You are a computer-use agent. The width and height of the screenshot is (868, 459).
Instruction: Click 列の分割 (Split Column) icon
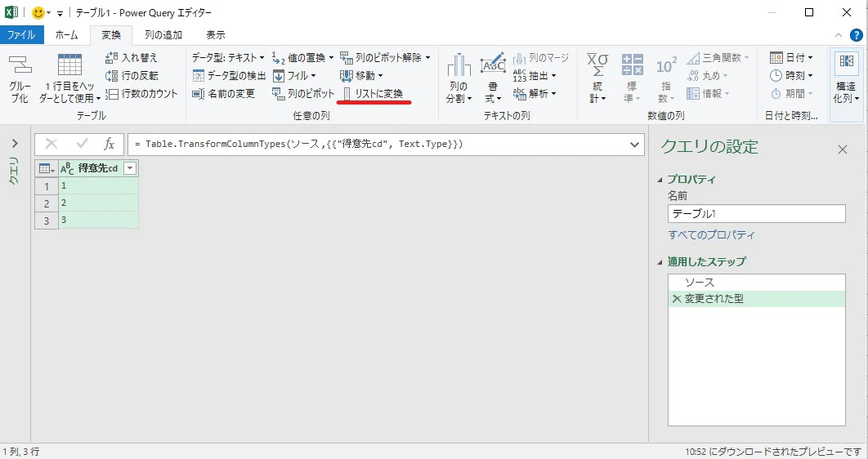(x=459, y=65)
